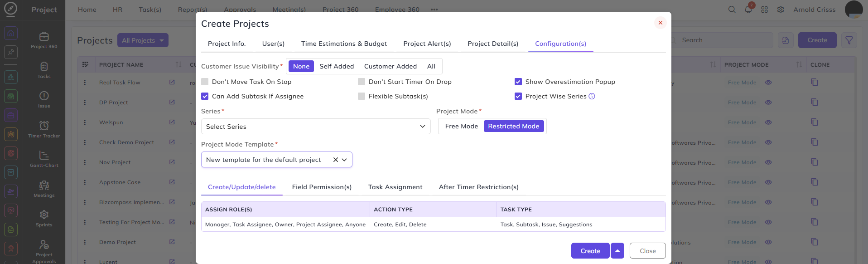Select the Task Assignment tab
Image resolution: width=868 pixels, height=264 pixels.
point(395,187)
